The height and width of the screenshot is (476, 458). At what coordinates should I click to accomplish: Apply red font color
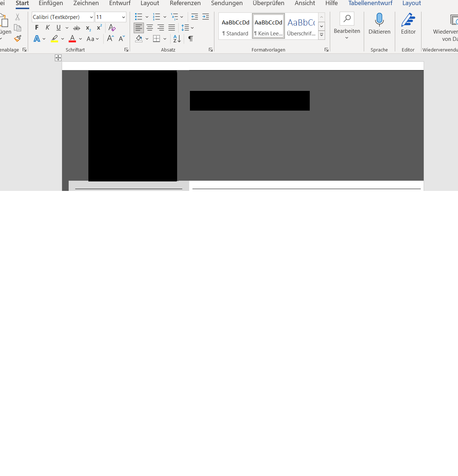(72, 38)
